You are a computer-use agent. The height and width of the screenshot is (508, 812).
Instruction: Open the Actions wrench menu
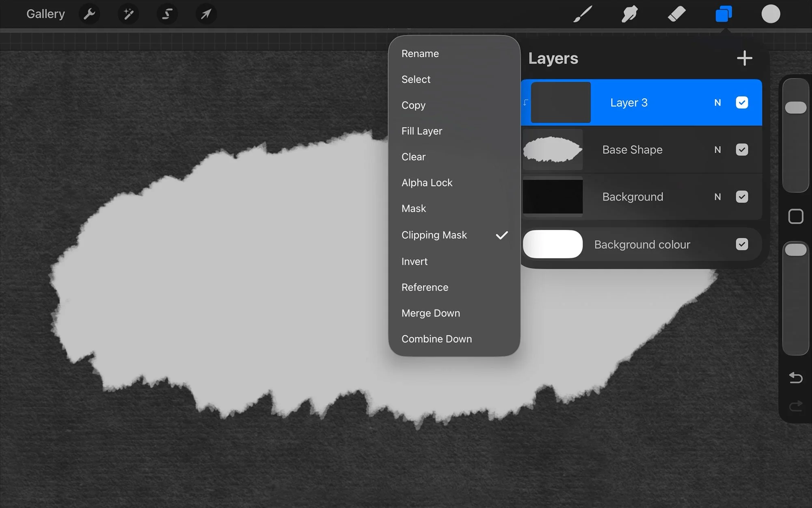89,14
